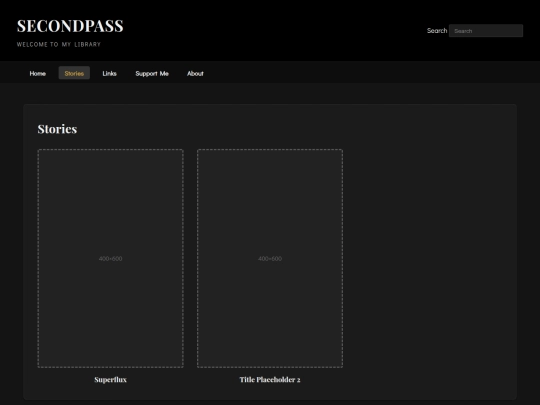Screen dimensions: 540x405
Task: Visit the Support Me page
Action: (152, 73)
